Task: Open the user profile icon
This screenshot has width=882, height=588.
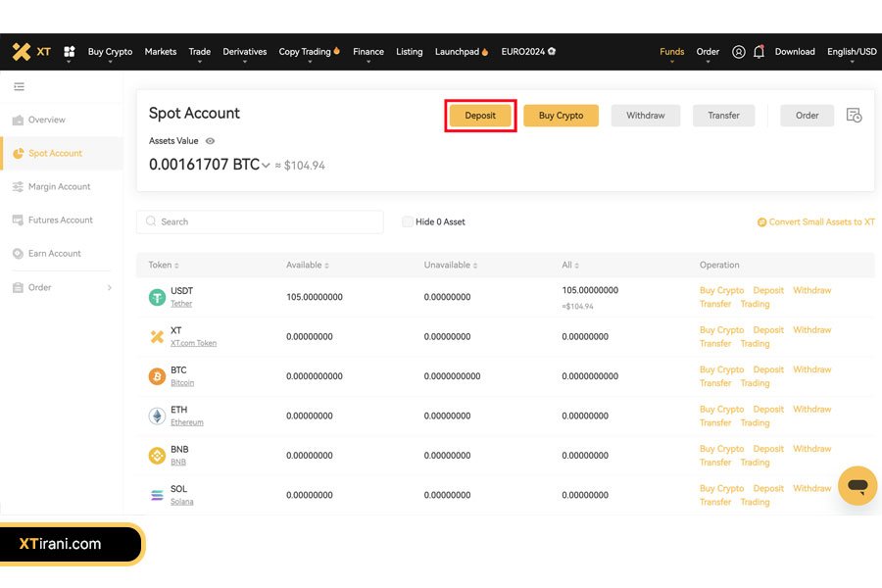Action: coord(739,52)
